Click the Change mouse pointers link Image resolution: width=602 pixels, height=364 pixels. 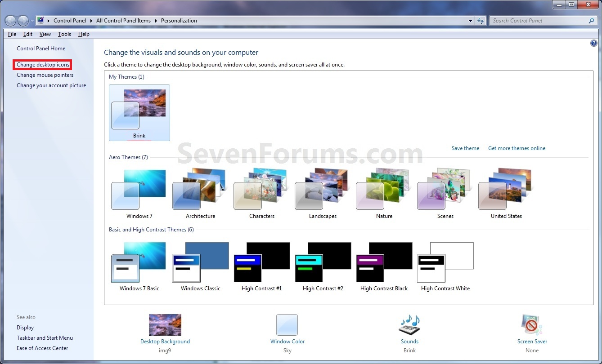45,75
